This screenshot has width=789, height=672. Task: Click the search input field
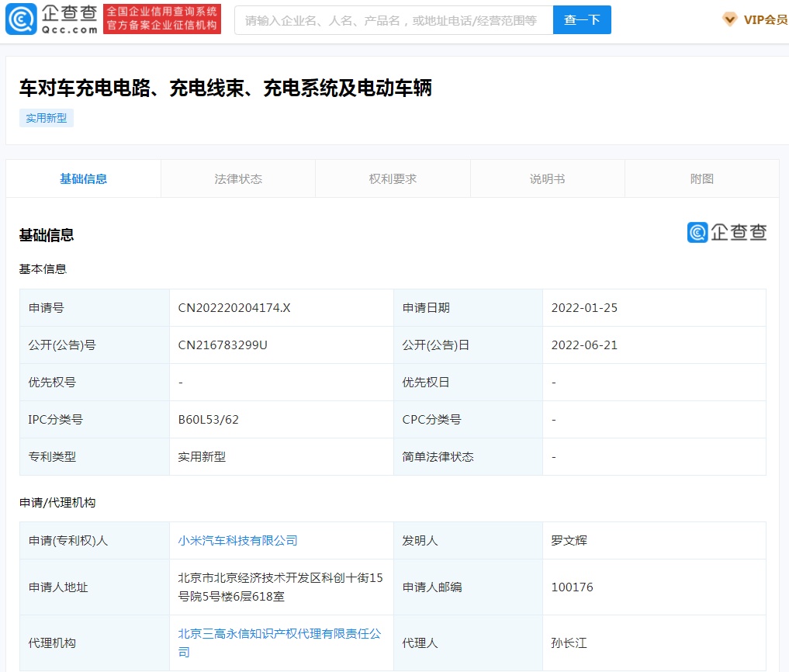coord(393,20)
